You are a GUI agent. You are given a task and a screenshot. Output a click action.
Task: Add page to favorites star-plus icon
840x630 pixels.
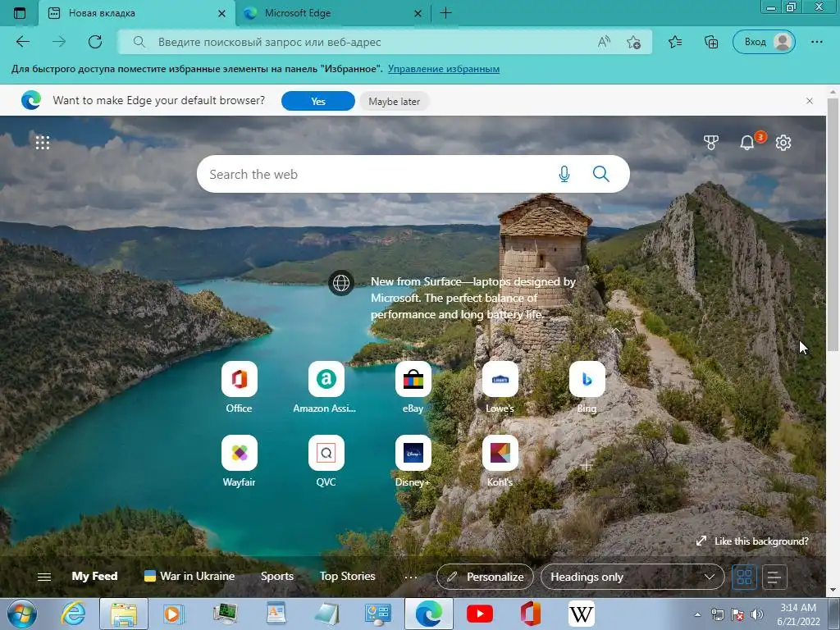tap(634, 42)
